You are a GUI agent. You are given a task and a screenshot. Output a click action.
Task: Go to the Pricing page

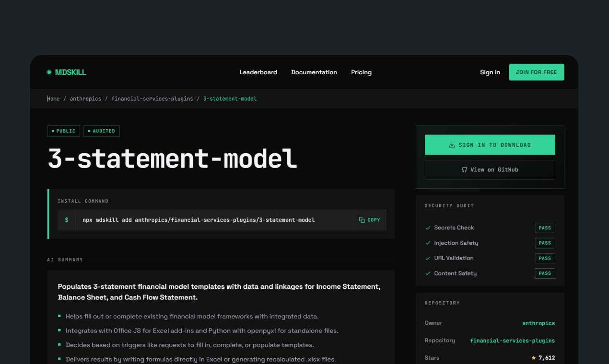pos(361,72)
